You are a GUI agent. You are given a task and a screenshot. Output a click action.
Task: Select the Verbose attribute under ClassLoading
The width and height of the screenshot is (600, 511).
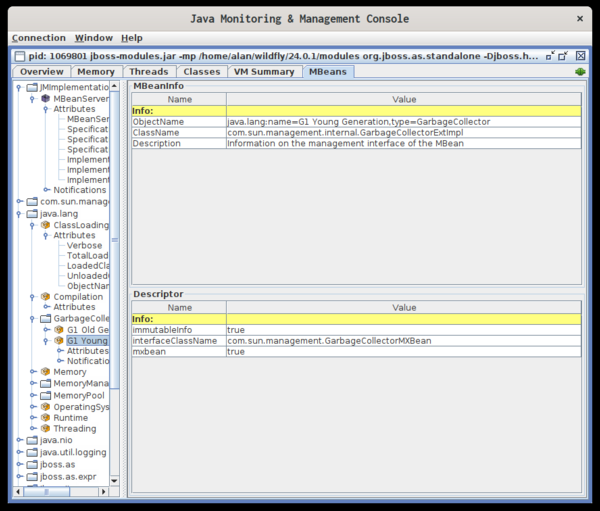[x=84, y=246]
